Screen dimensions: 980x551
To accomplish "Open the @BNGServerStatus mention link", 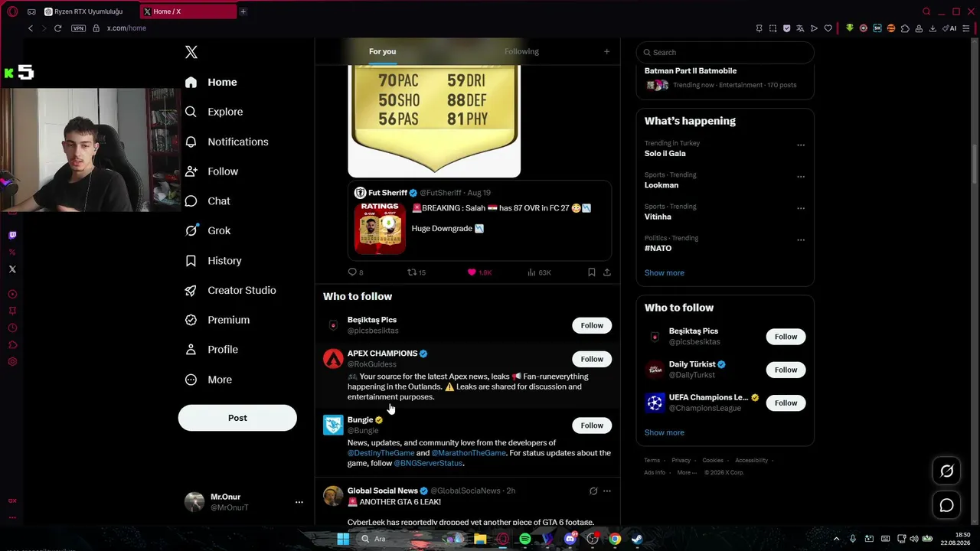I will point(428,463).
